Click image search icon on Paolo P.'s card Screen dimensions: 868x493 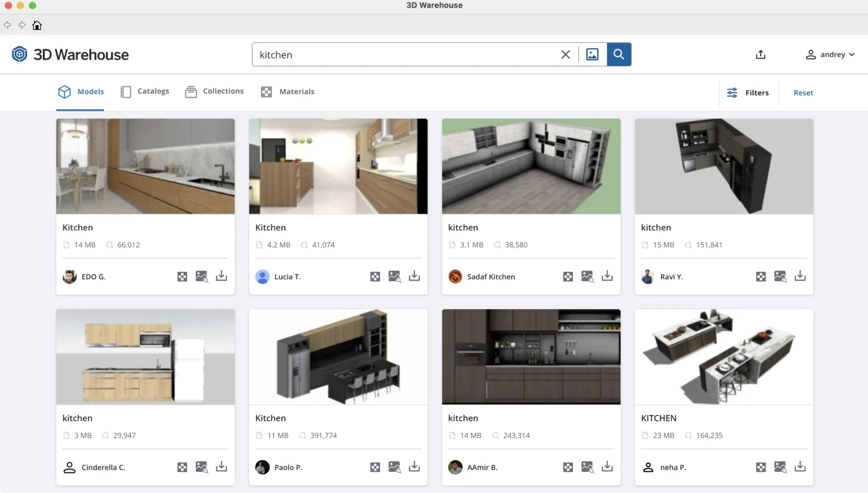click(395, 467)
